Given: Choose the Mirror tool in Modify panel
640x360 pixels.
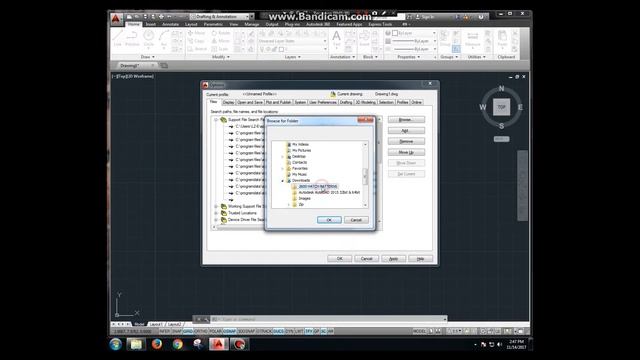Looking at the screenshot, I should coord(221,41).
